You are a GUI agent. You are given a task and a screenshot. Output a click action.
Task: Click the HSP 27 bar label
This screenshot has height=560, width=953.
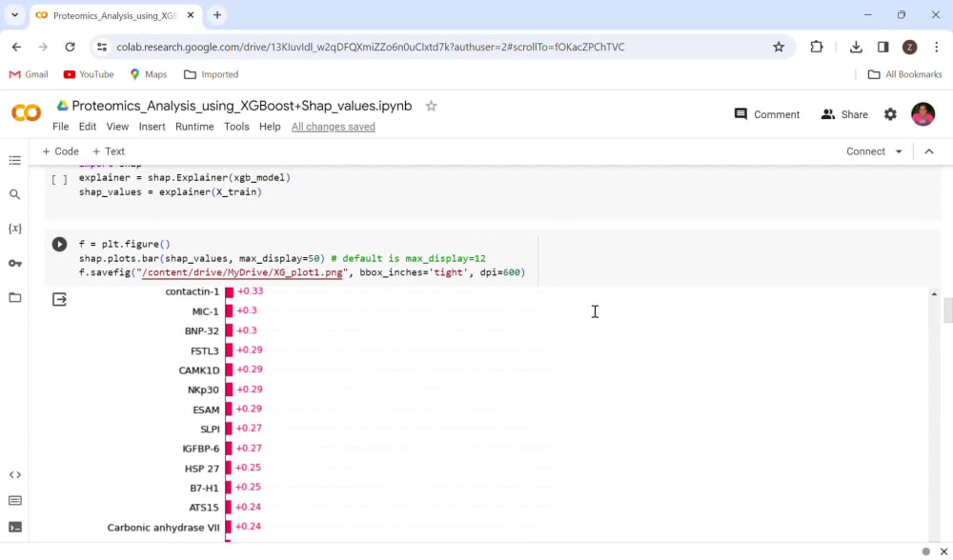202,469
